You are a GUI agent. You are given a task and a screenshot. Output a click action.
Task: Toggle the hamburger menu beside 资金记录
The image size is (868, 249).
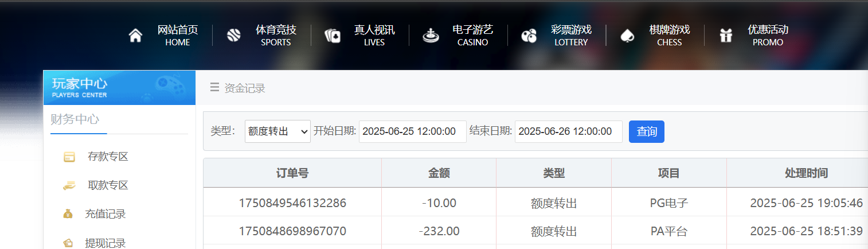214,87
